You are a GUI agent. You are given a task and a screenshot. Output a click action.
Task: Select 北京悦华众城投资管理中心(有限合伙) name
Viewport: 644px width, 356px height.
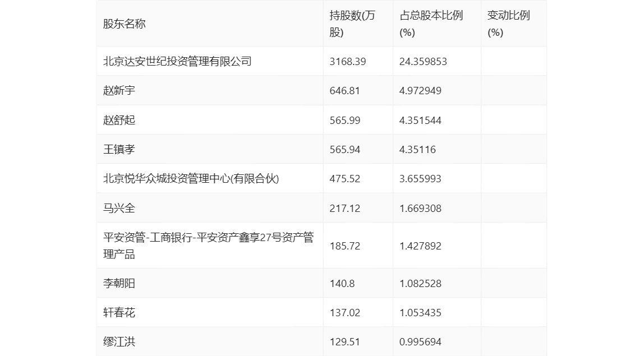pyautogui.click(x=191, y=178)
